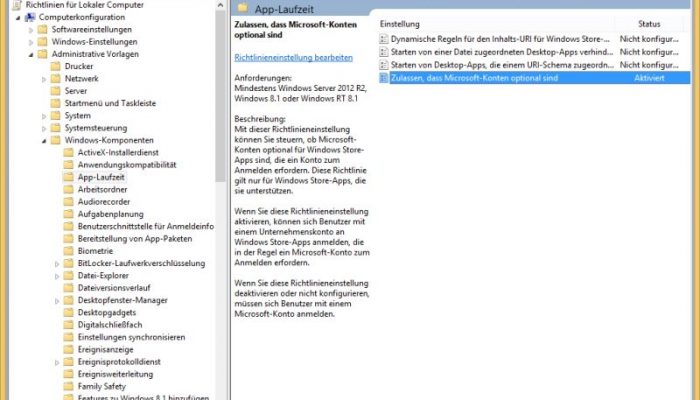Image resolution: width=700 pixels, height=400 pixels.
Task: Select the System tree item label
Action: pyautogui.click(x=78, y=116)
